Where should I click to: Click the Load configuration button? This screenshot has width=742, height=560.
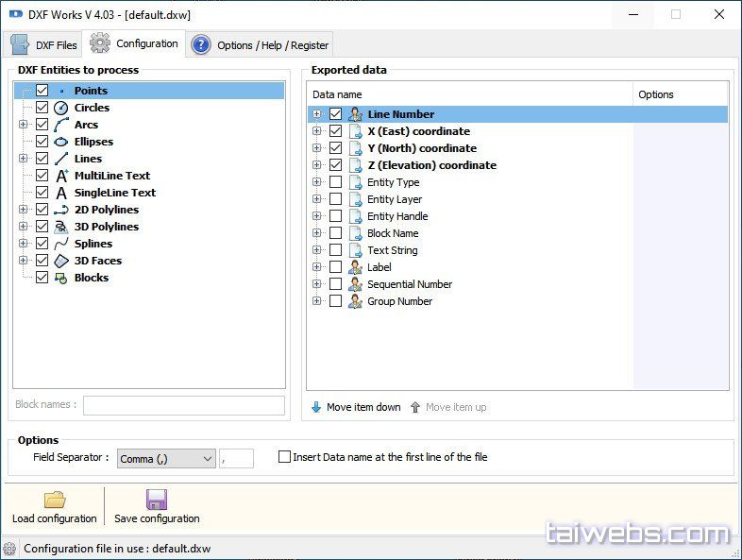coord(54,507)
